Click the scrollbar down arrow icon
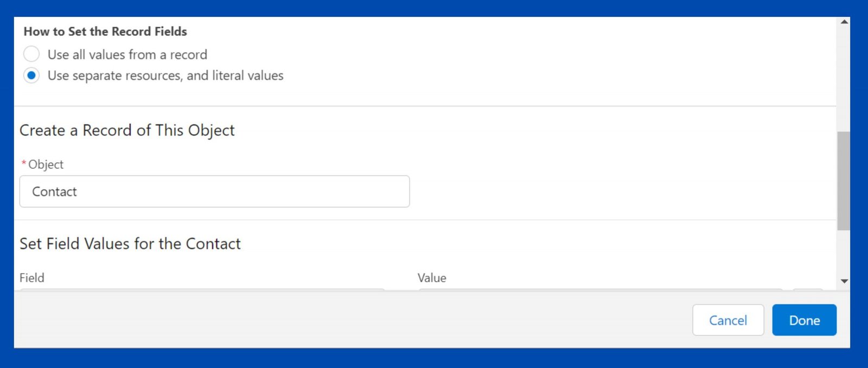This screenshot has height=368, width=868. (844, 282)
